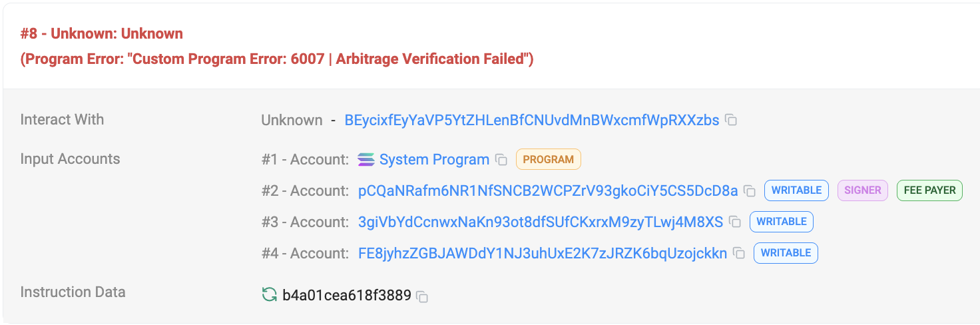980x325 pixels.
Task: Collapse the #8 Unknown instruction header
Action: click(x=102, y=33)
